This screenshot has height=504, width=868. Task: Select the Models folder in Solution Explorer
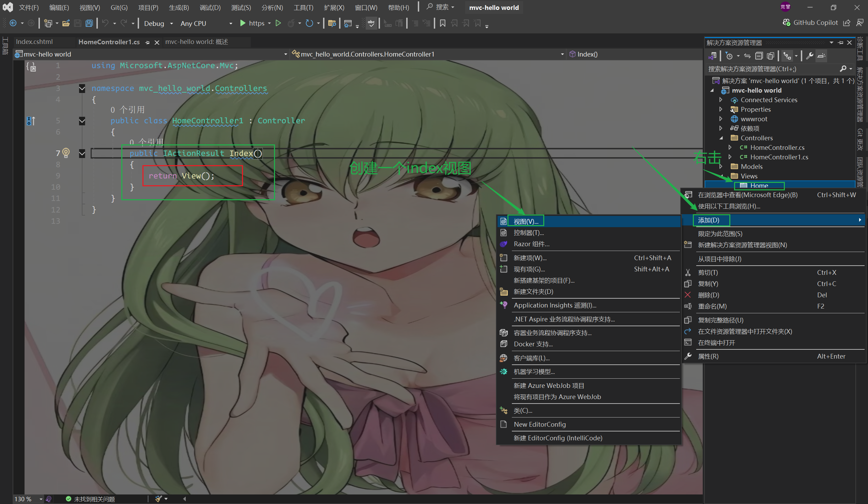pyautogui.click(x=751, y=167)
